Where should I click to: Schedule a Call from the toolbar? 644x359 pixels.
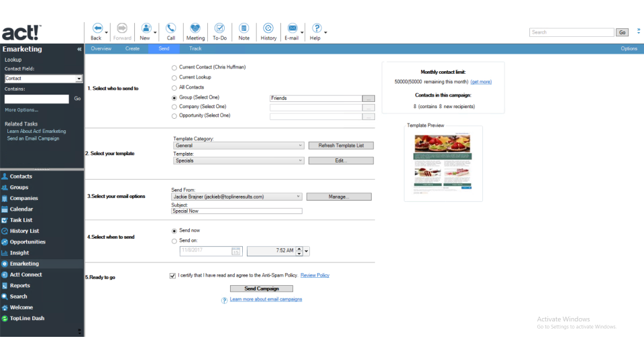[171, 32]
